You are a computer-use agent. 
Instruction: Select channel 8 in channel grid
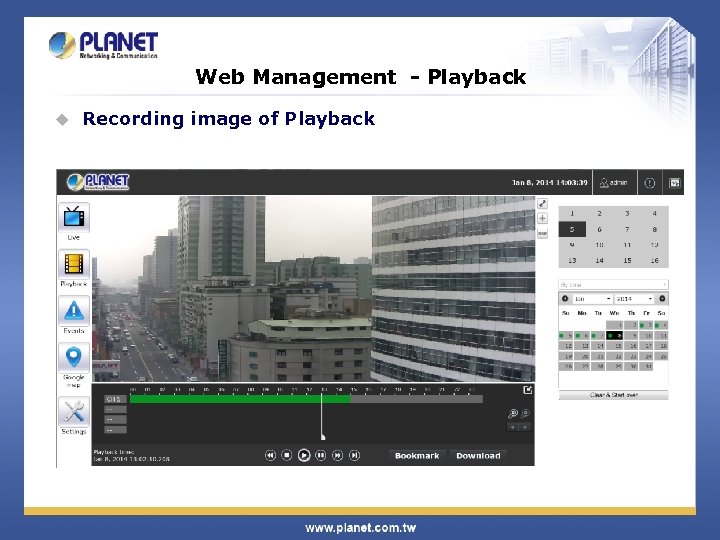tap(655, 229)
